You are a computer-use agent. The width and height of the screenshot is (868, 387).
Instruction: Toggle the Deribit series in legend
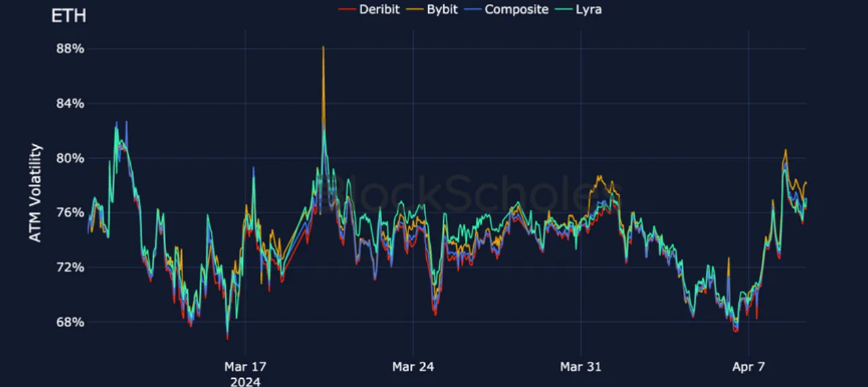pyautogui.click(x=369, y=10)
